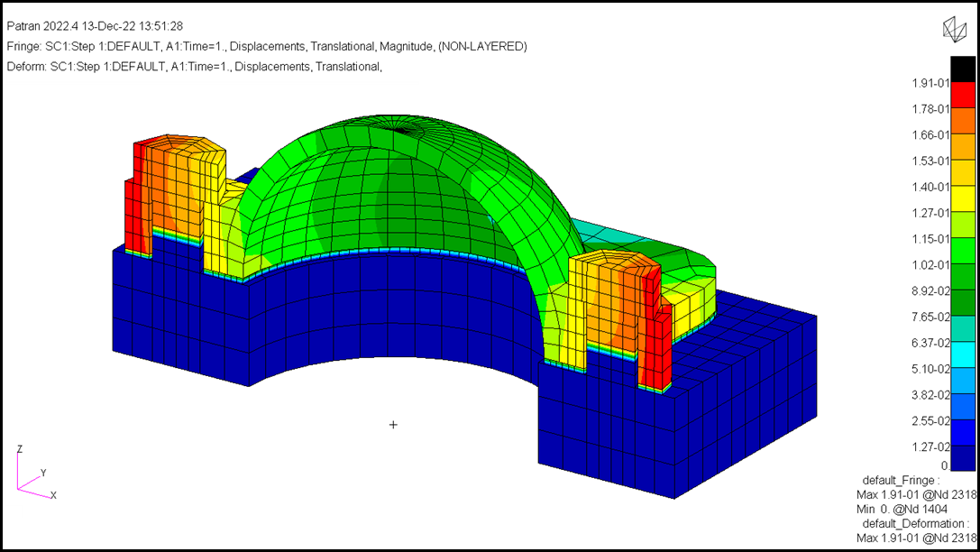Viewport: 980px width, 552px height.
Task: Select the yellow swatch in the color legend
Action: [x=963, y=199]
